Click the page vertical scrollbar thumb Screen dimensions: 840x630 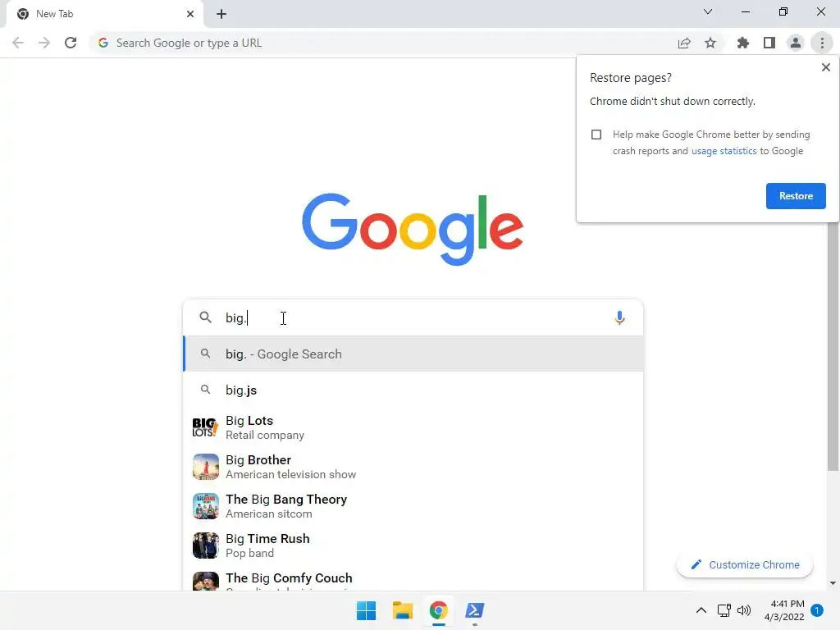[832, 345]
